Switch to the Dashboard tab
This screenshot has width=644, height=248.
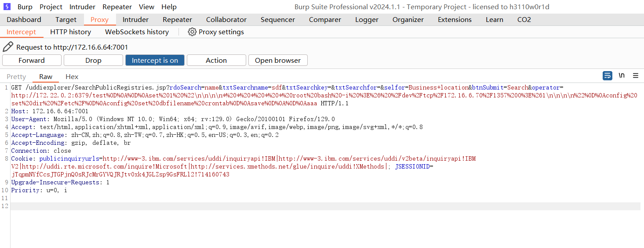pyautogui.click(x=24, y=20)
